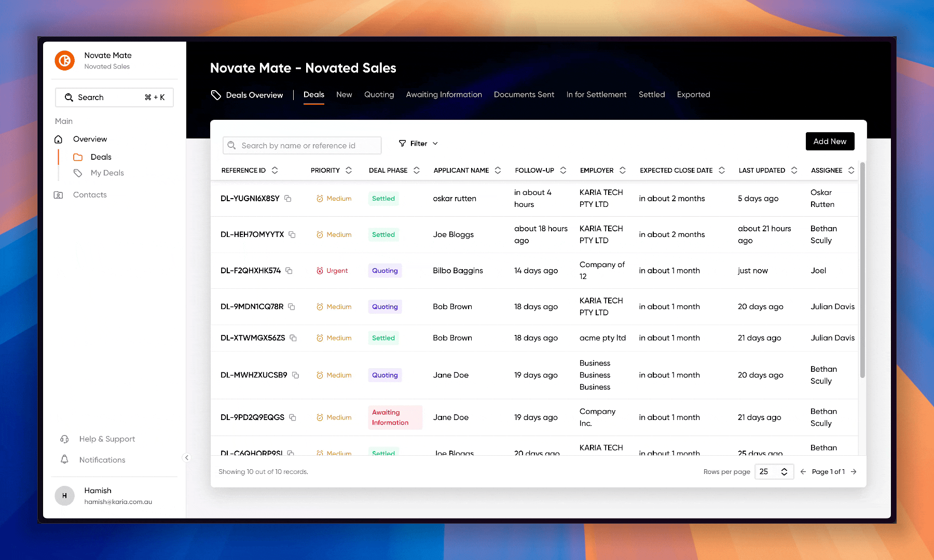Open Rows per page selector
This screenshot has height=560, width=934.
tap(774, 471)
